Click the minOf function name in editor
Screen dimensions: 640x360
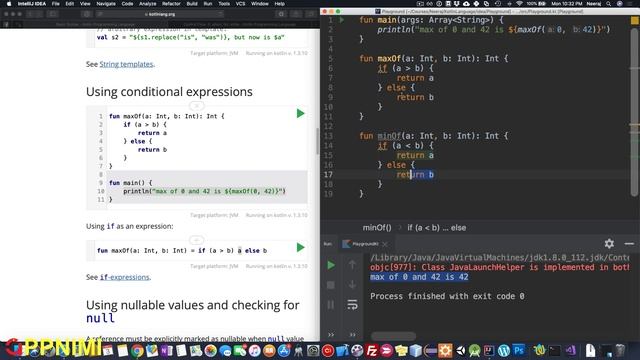click(x=389, y=136)
